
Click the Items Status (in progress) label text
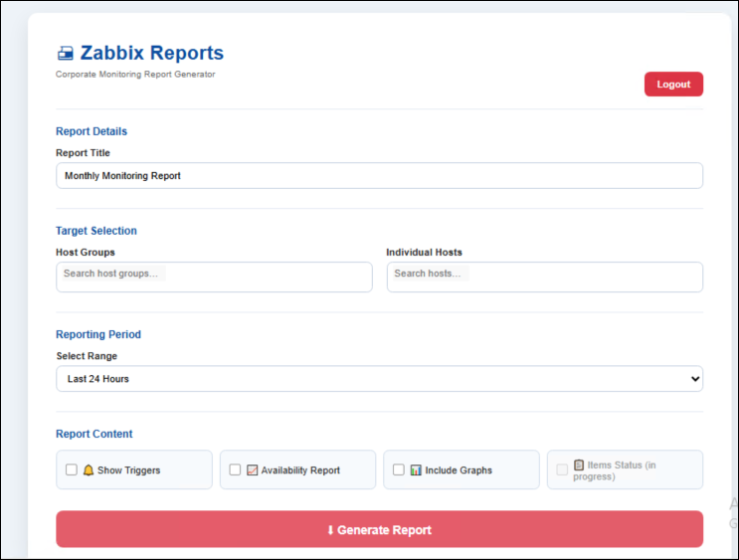click(x=615, y=470)
